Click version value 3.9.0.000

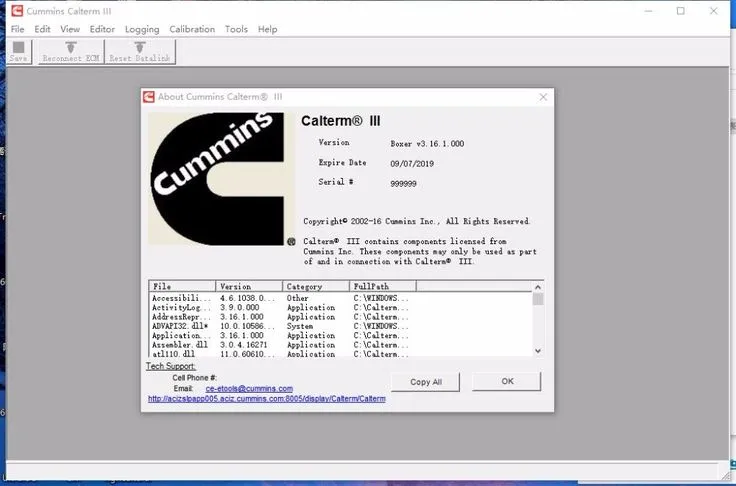[x=239, y=308]
